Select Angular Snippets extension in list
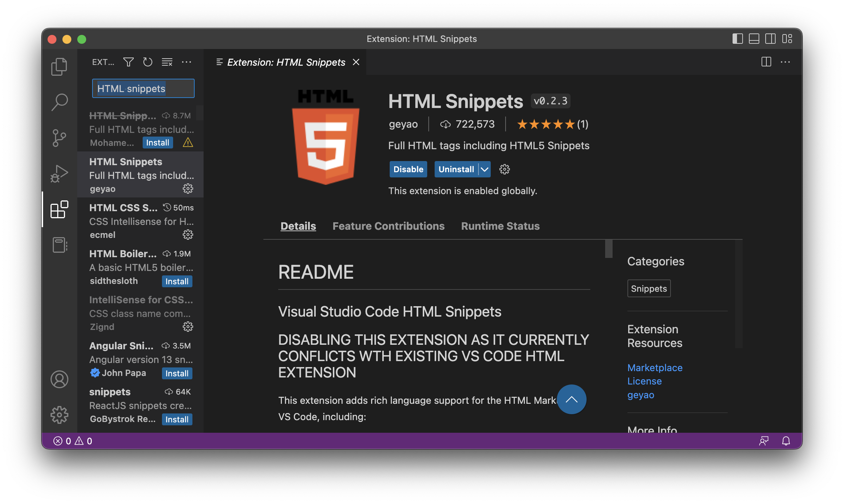Image resolution: width=844 pixels, height=504 pixels. pyautogui.click(x=140, y=359)
